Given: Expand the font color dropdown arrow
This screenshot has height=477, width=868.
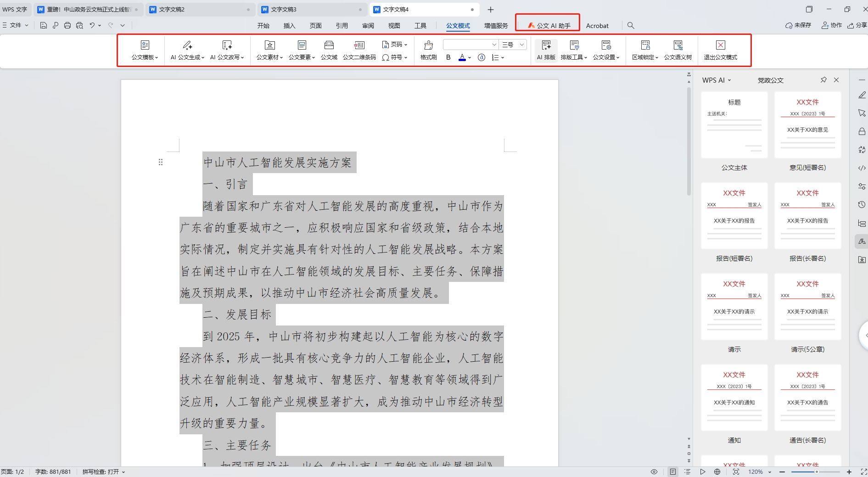Looking at the screenshot, I should click(470, 58).
